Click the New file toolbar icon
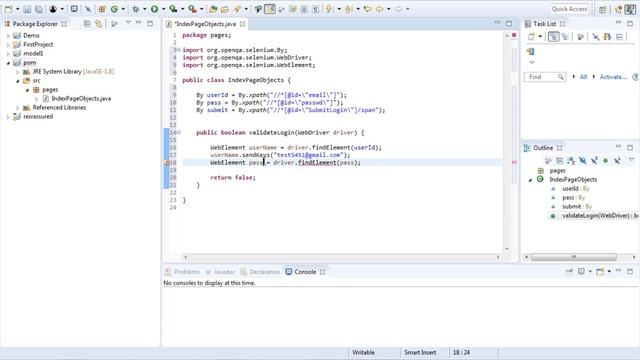The image size is (640, 360). [x=8, y=9]
